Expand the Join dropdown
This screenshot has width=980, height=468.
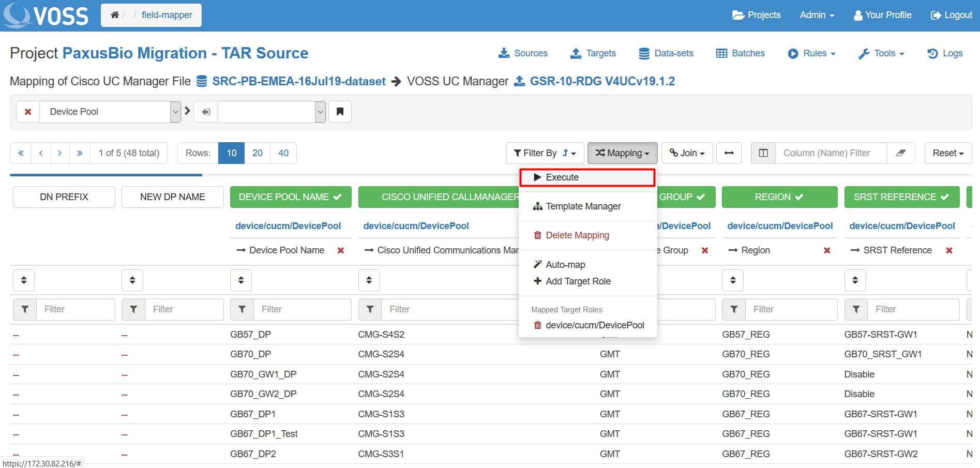pyautogui.click(x=687, y=153)
